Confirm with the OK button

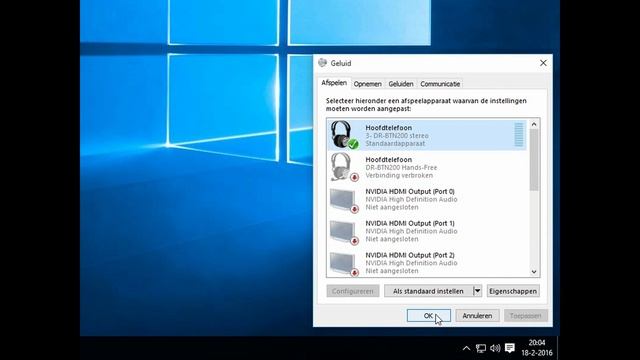(x=429, y=316)
